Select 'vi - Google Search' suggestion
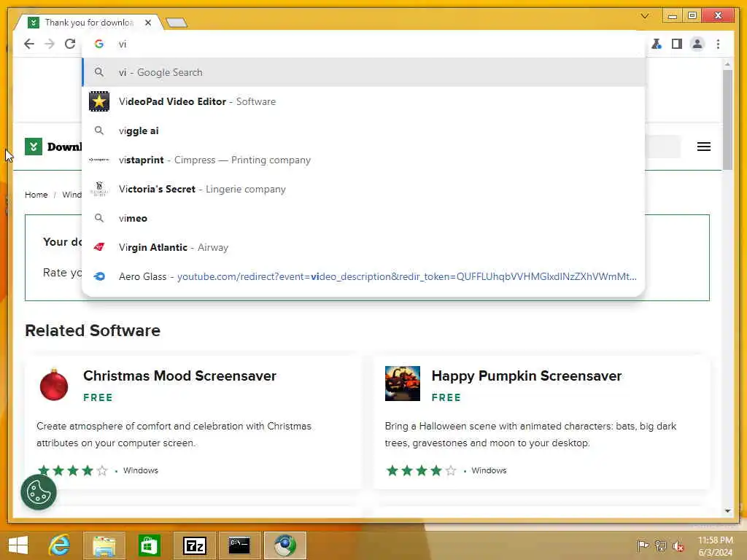Viewport: 747px width, 560px height. [x=363, y=72]
